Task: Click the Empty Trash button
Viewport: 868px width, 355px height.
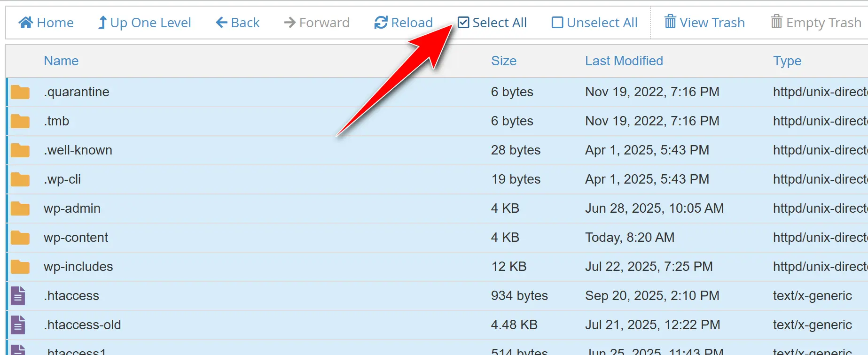Action: tap(815, 23)
